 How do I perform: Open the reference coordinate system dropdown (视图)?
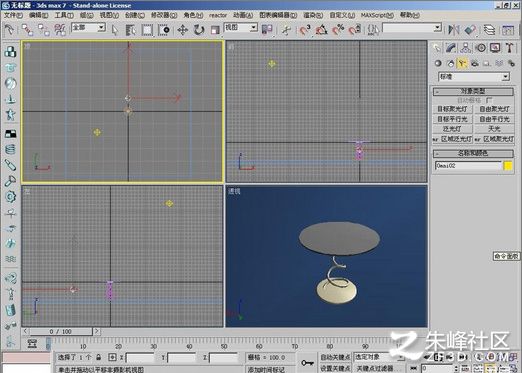click(241, 28)
